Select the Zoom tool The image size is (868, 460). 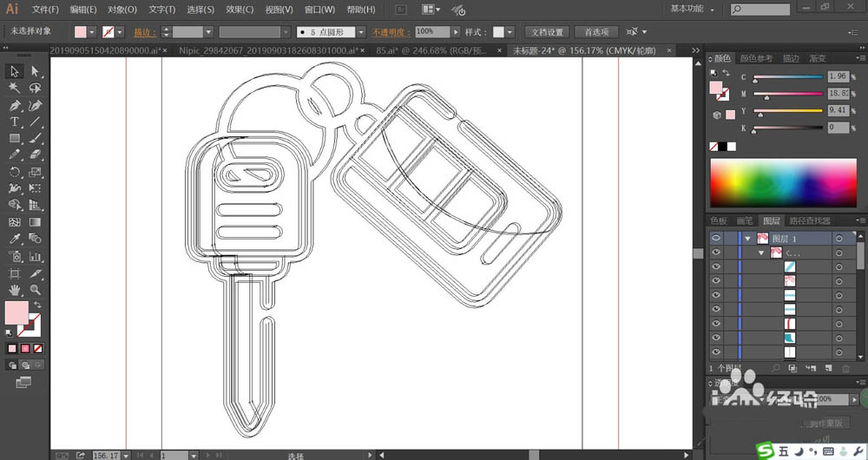pyautogui.click(x=35, y=290)
